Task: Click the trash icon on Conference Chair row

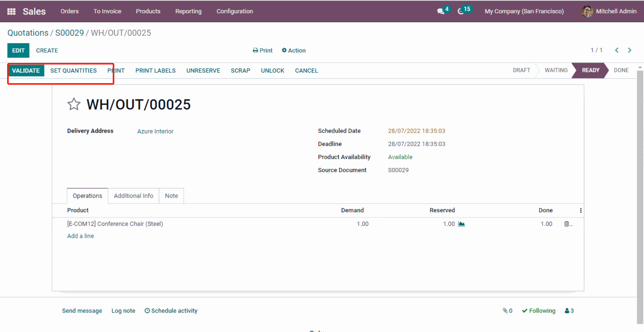Action: 567,224
